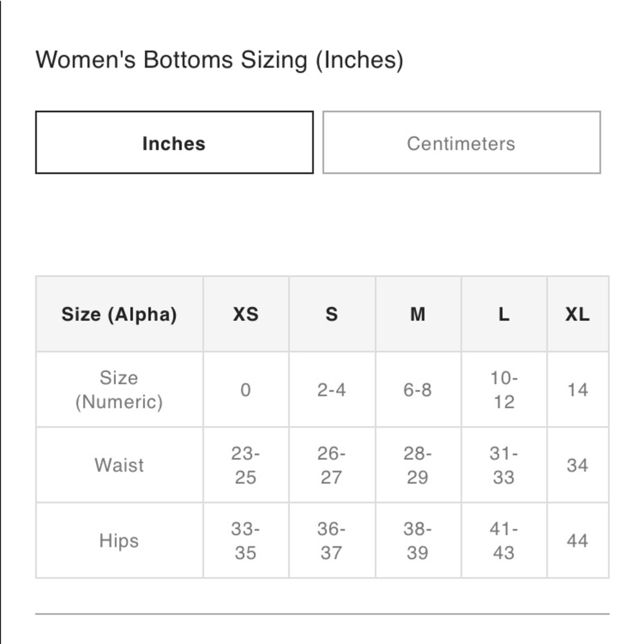
Task: Switch to the Inches unit tab
Action: (x=174, y=142)
